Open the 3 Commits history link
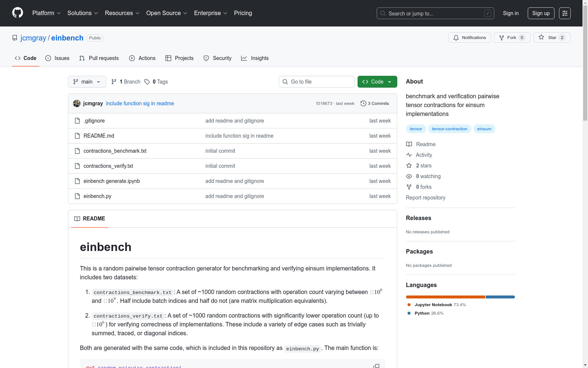 pos(375,103)
